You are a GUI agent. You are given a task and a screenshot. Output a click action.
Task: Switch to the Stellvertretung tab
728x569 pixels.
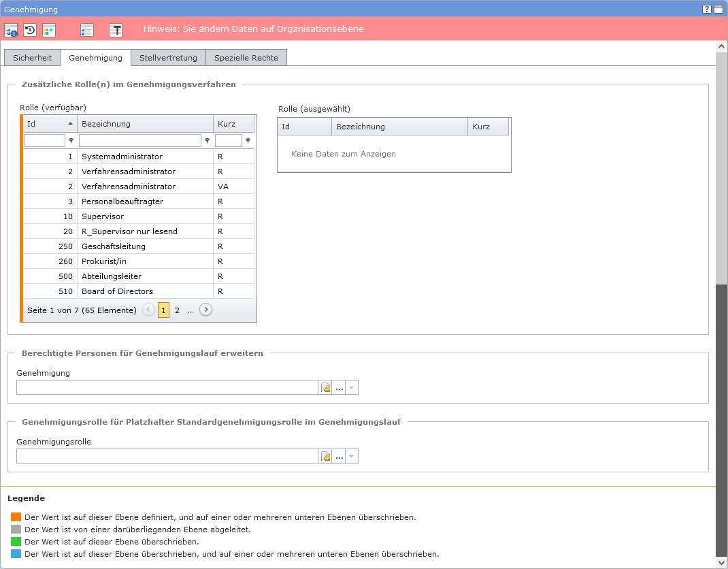[168, 58]
